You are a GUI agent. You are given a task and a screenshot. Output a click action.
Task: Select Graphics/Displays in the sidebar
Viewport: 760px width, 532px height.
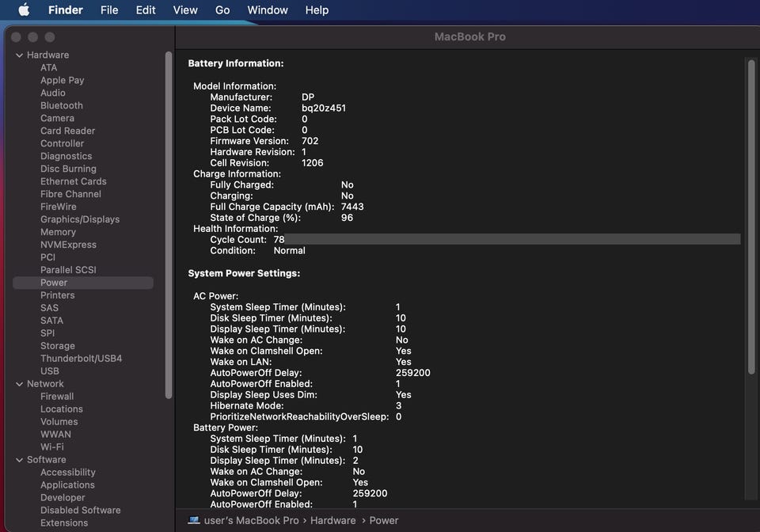[80, 219]
